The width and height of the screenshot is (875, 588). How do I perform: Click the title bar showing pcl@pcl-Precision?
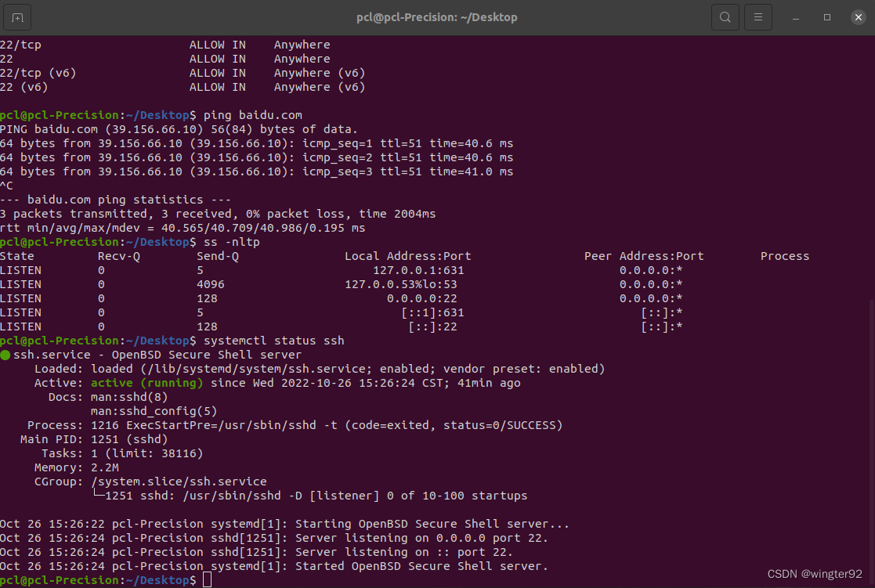point(437,16)
